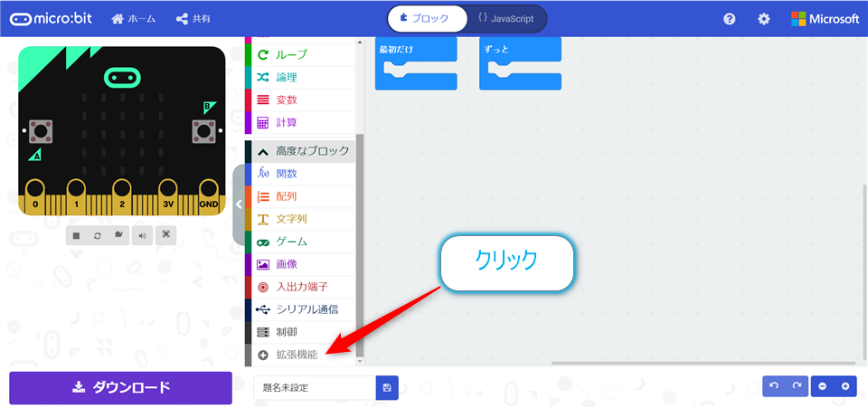Open the help question mark menu

[x=730, y=19]
